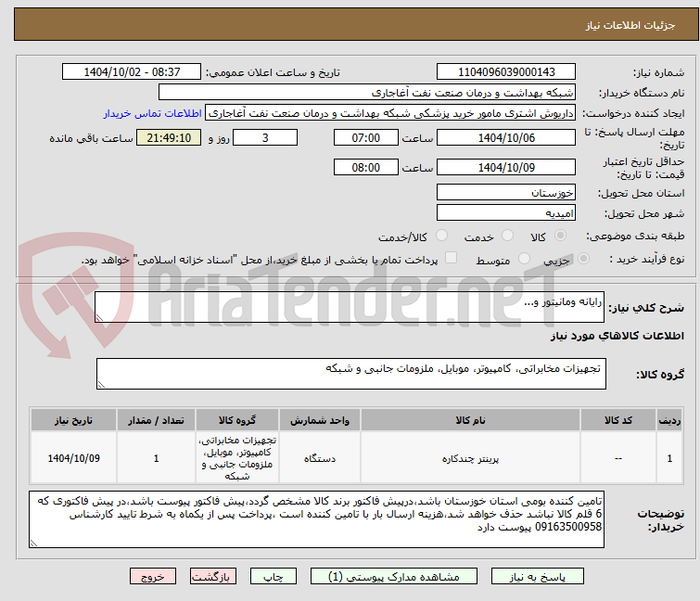
Task: Open اطلاعات تماس خریدار link
Action: point(153,113)
